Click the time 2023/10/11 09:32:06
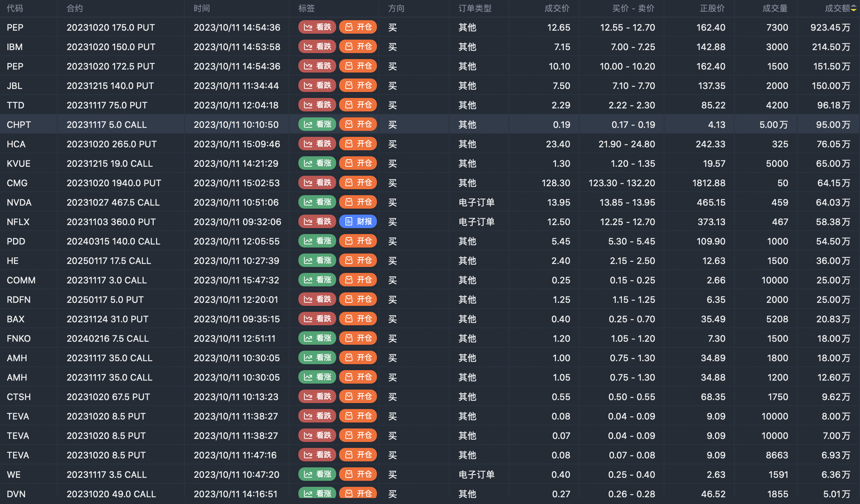Image resolution: width=860 pixels, height=504 pixels. pos(237,222)
